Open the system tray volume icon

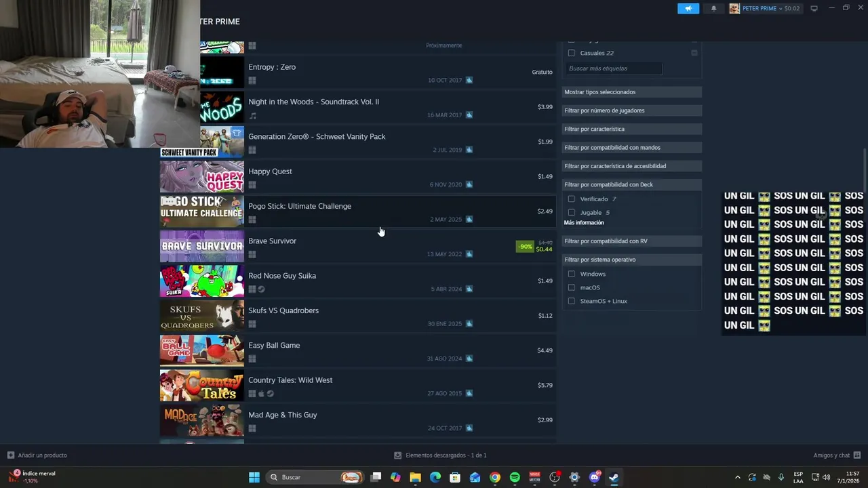click(x=826, y=477)
